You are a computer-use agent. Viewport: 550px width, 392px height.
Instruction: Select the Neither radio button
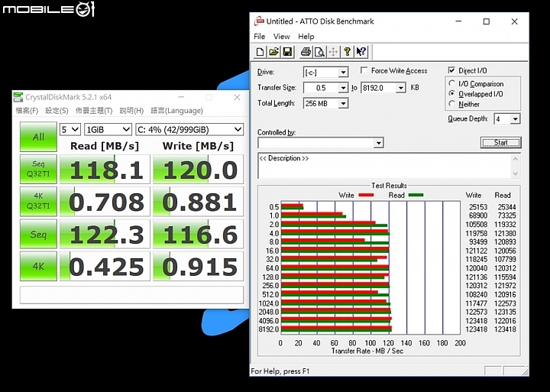coord(451,104)
